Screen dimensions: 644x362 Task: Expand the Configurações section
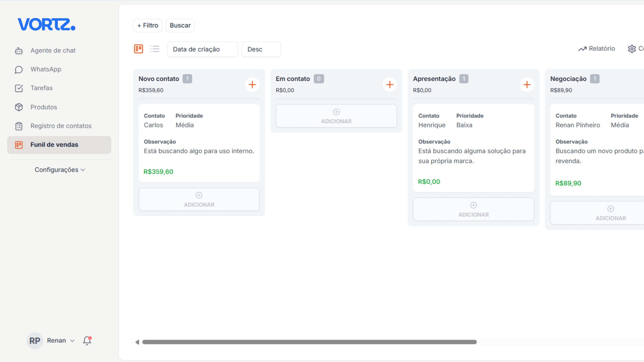tap(60, 170)
